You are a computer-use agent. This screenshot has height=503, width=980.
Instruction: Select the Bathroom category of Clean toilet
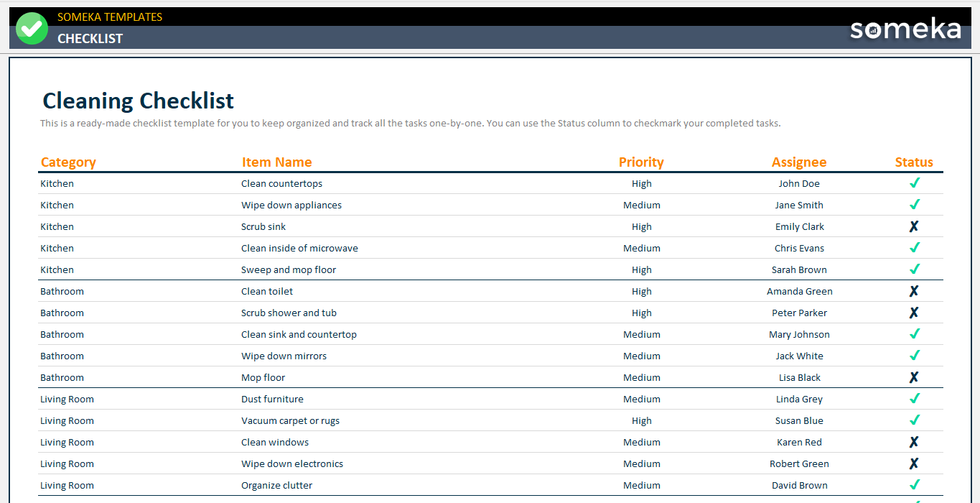[62, 292]
